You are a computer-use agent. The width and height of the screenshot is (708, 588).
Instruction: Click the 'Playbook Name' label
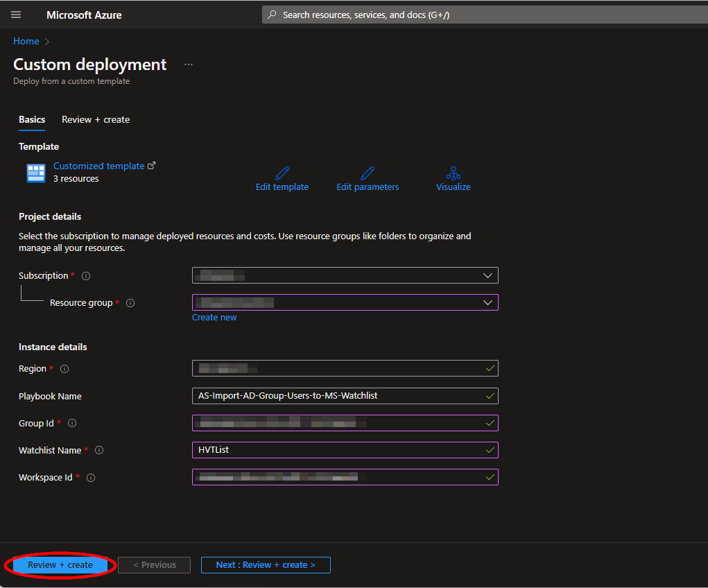(x=50, y=397)
